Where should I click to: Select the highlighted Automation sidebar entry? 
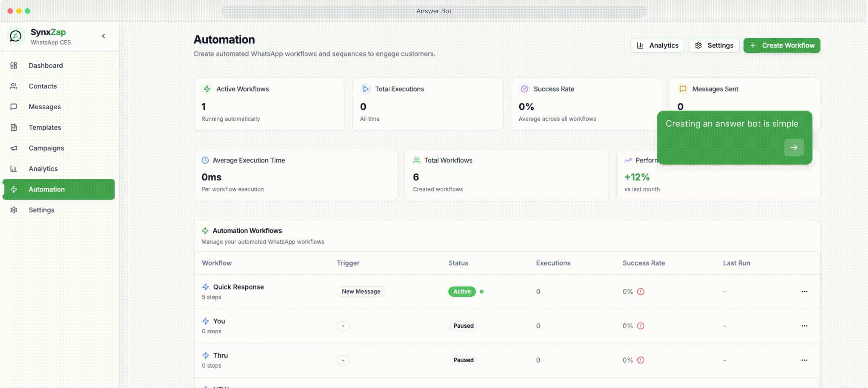59,189
